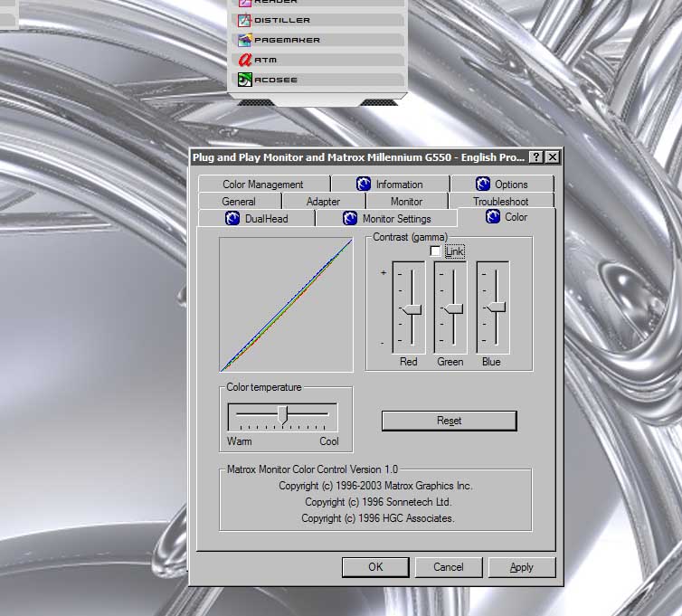Screen dimensions: 682x616
Task: Click the Matrox icon on Information tab
Action: coord(364,184)
